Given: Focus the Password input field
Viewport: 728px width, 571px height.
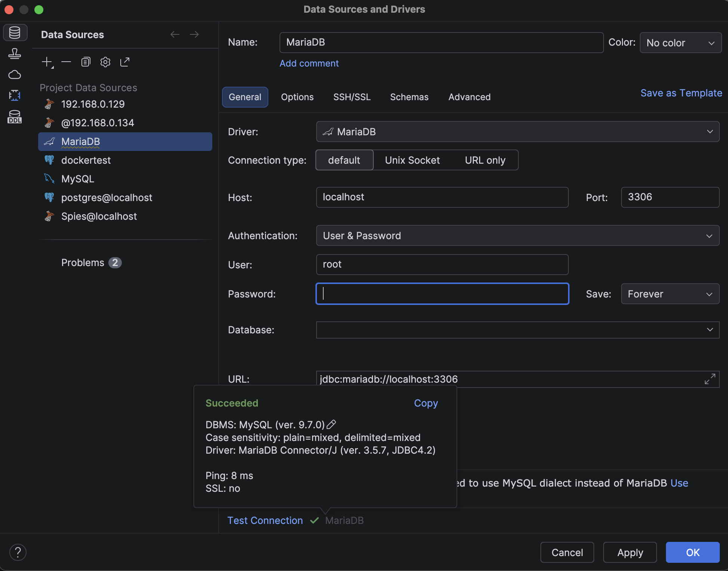Looking at the screenshot, I should (442, 294).
